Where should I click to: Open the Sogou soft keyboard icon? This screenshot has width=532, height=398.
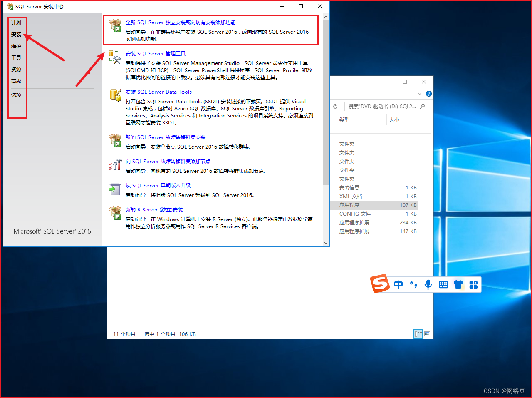tap(443, 285)
